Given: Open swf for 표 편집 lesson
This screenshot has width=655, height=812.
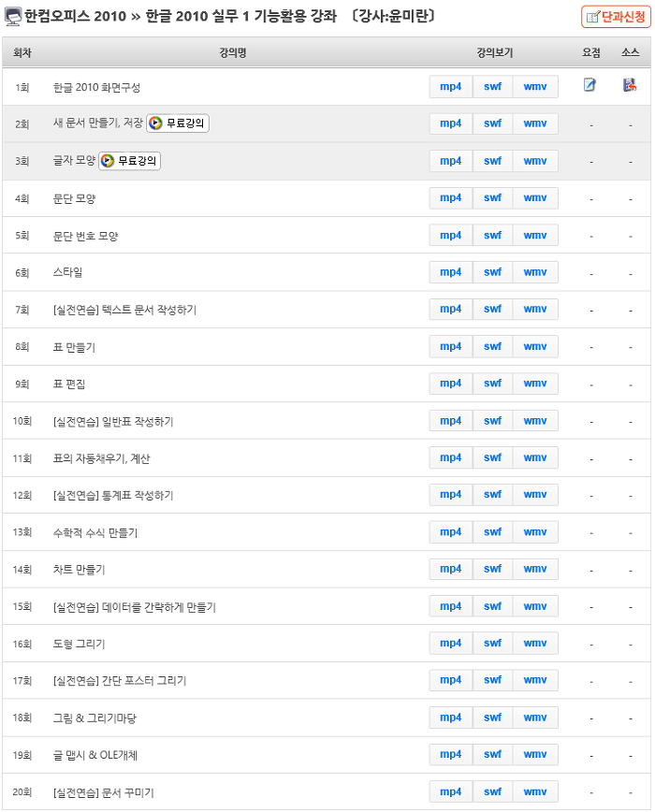Looking at the screenshot, I should 492,384.
